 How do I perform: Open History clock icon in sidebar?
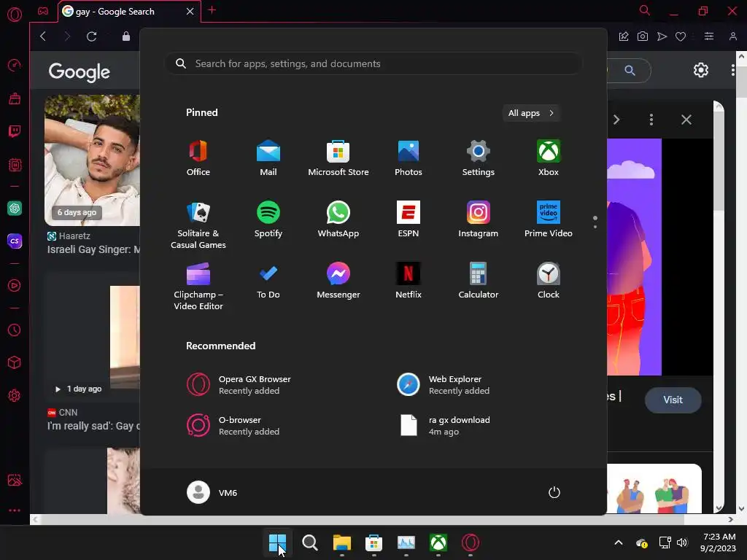pos(15,330)
